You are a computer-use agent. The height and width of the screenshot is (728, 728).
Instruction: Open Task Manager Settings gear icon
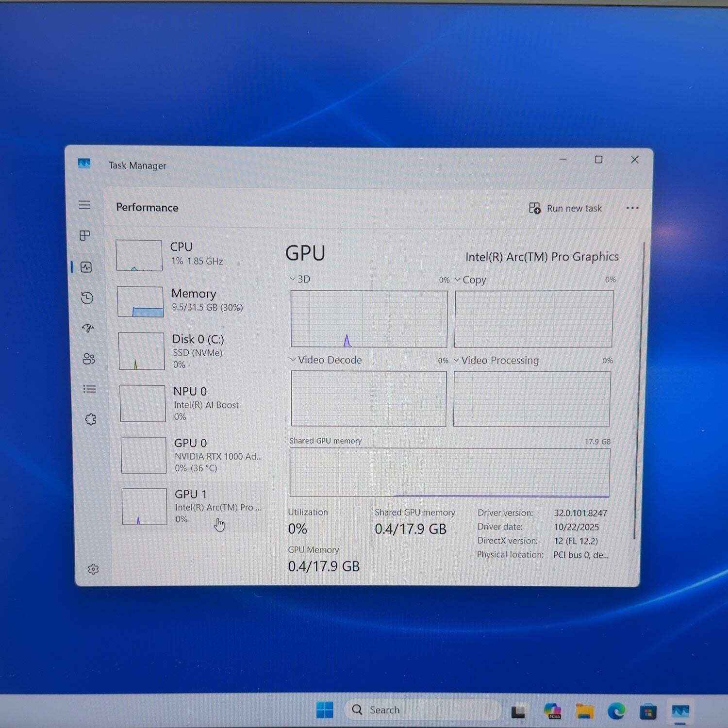click(x=93, y=569)
